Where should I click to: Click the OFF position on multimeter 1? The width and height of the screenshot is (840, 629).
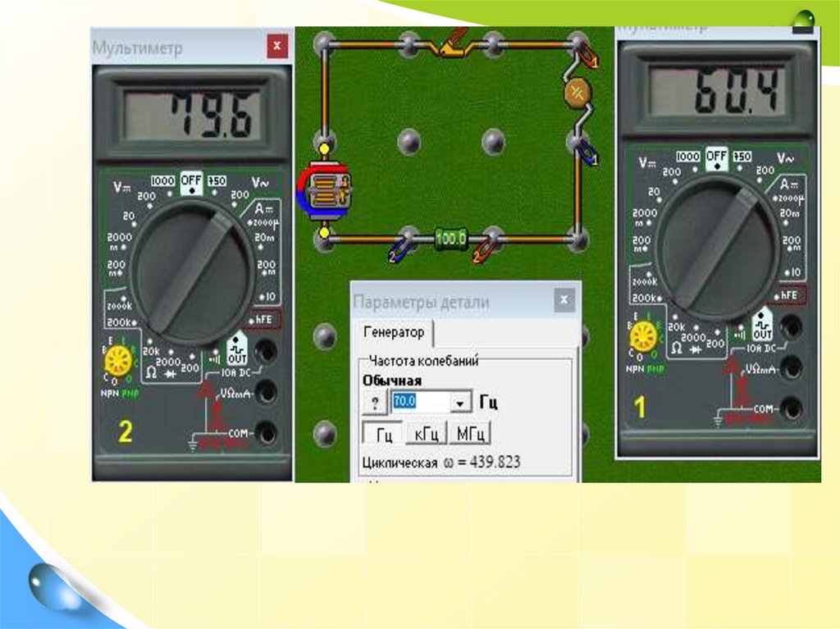click(x=716, y=158)
